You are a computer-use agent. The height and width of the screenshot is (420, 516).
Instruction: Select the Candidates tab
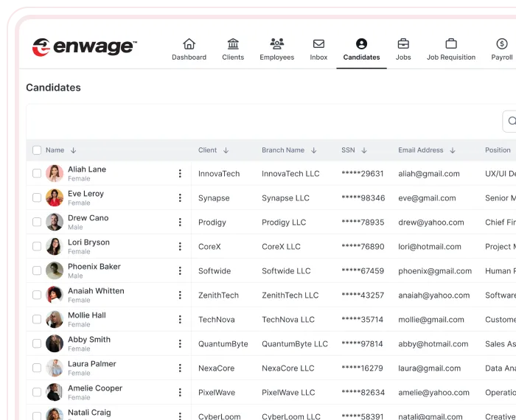pyautogui.click(x=361, y=49)
